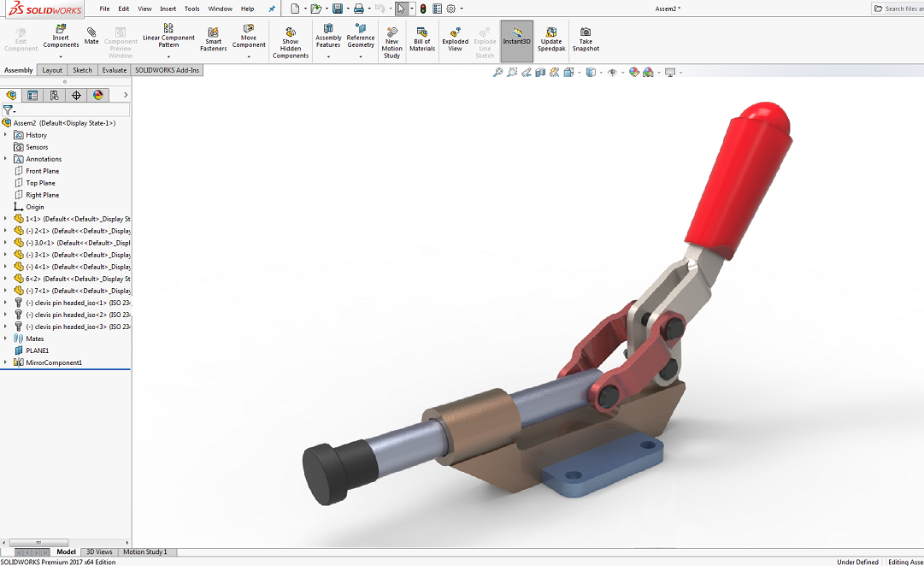Image resolution: width=924 pixels, height=583 pixels.
Task: Click the feature tree horizontal scrollbar
Action: [39, 542]
